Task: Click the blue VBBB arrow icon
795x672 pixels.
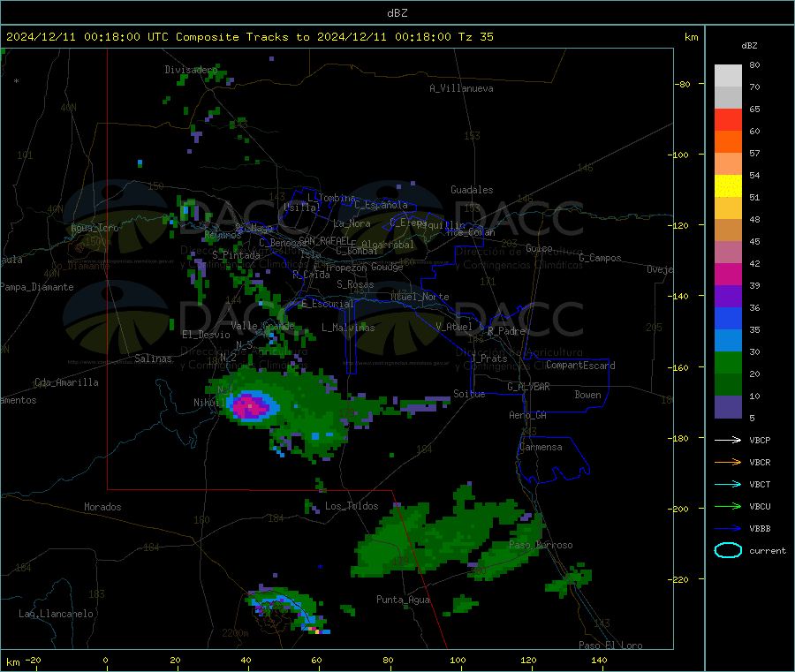Action: 728,528
